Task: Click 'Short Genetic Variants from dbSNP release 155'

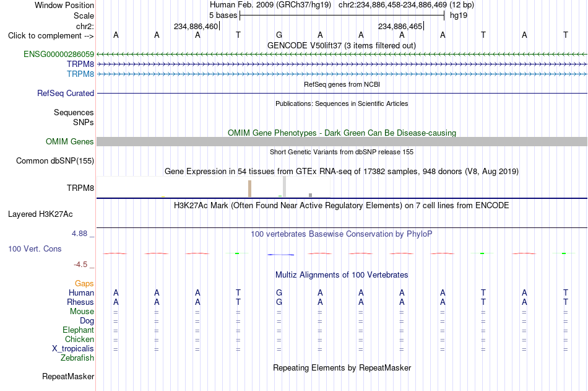Action: pos(342,152)
